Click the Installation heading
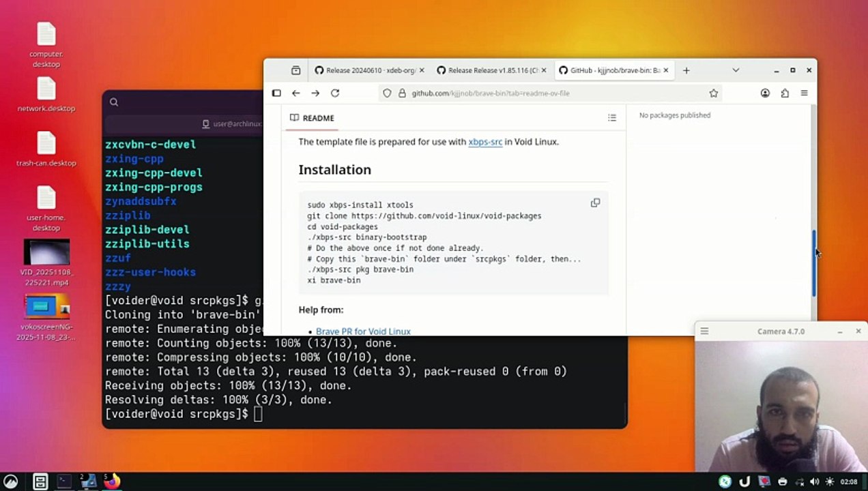The width and height of the screenshot is (868, 491). coord(335,170)
